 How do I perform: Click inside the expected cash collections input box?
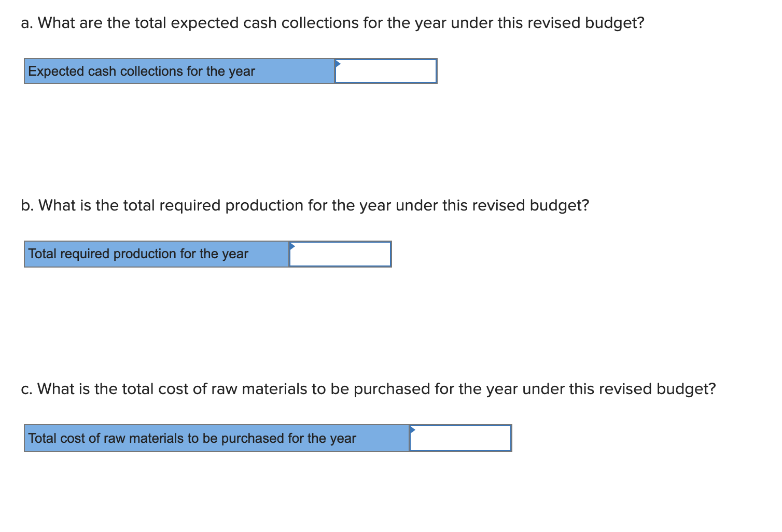point(386,73)
